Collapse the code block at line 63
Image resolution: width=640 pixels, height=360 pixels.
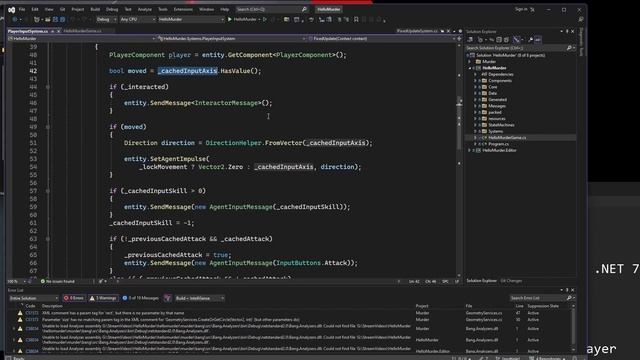pos(48,239)
